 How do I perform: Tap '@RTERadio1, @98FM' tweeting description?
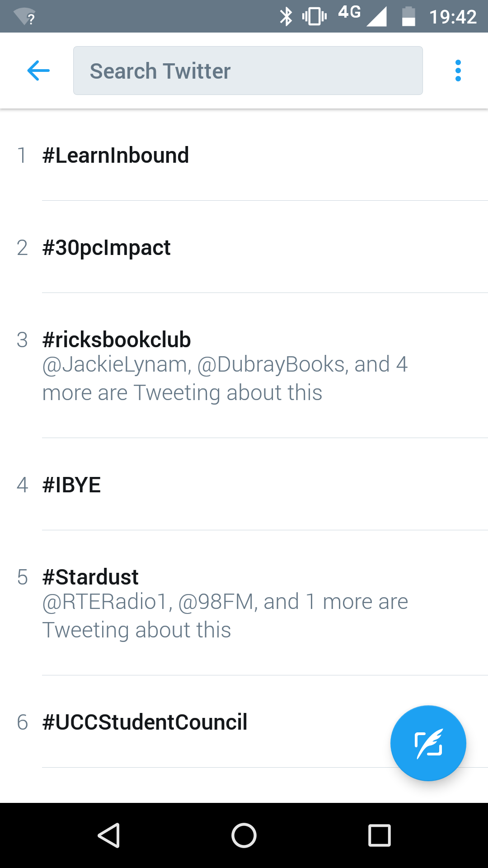pos(225,616)
